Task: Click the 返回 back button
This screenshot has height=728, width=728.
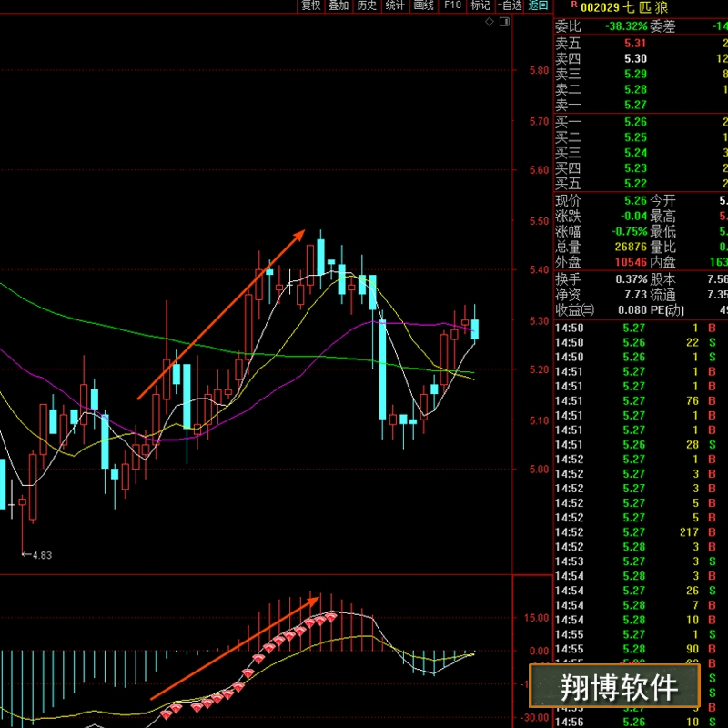Action: pyautogui.click(x=538, y=5)
